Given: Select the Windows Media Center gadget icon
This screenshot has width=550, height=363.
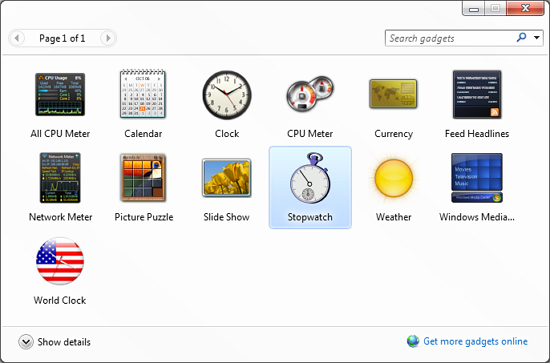Looking at the screenshot, I should click(477, 177).
